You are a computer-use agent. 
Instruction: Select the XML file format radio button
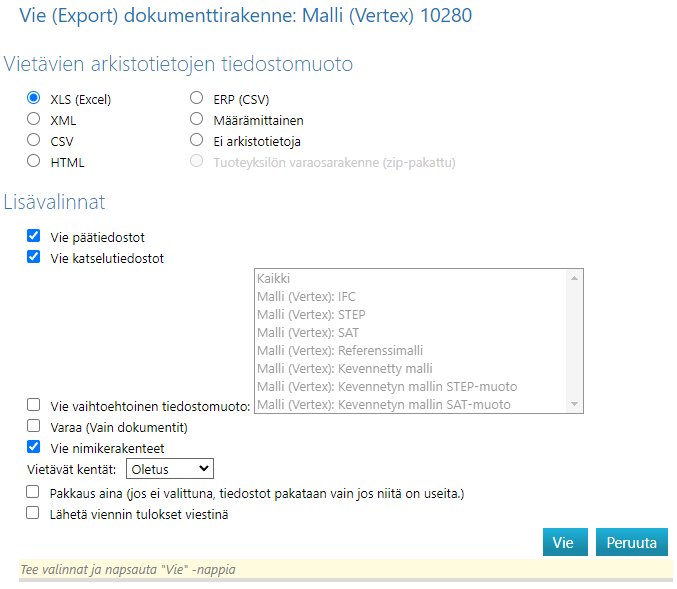click(x=34, y=119)
